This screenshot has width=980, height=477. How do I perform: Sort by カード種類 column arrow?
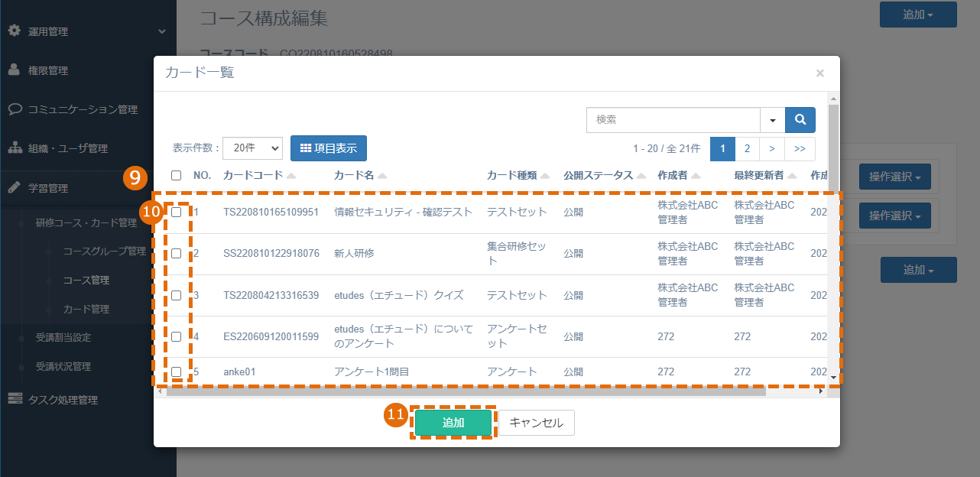pyautogui.click(x=545, y=176)
